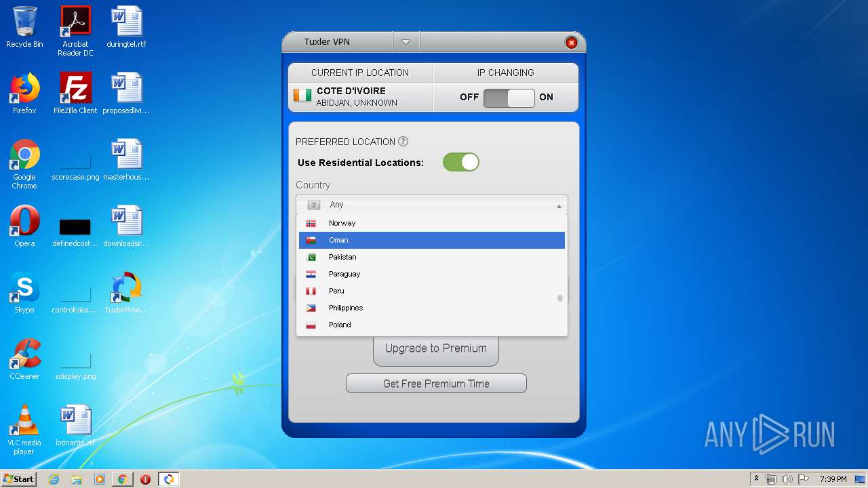Screen dimensions: 868x488
Task: Launch VLC media player shortcut
Action: (x=24, y=430)
